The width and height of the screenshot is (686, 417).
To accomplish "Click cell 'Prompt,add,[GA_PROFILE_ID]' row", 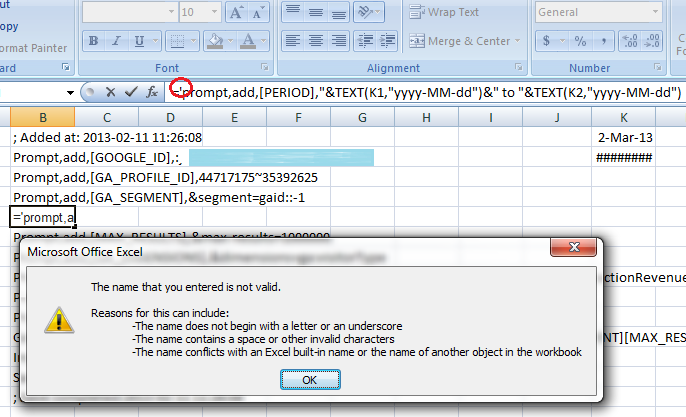I will click(165, 178).
